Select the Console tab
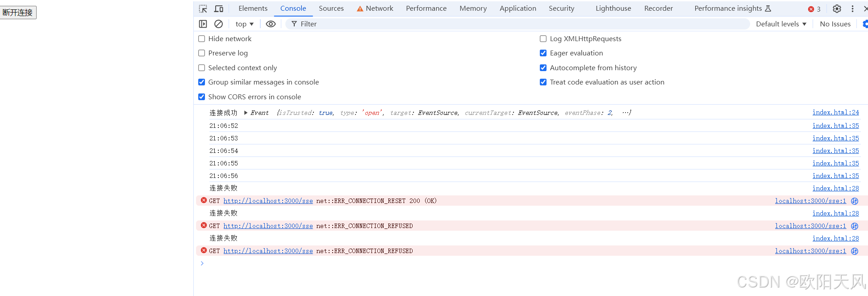The width and height of the screenshot is (868, 296). [x=293, y=8]
